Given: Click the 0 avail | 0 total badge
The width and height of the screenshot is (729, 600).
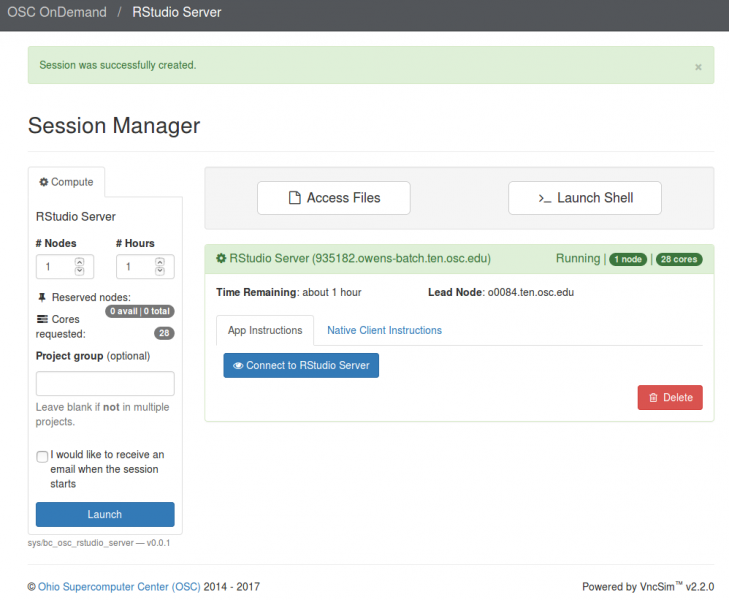Looking at the screenshot, I should click(x=140, y=311).
